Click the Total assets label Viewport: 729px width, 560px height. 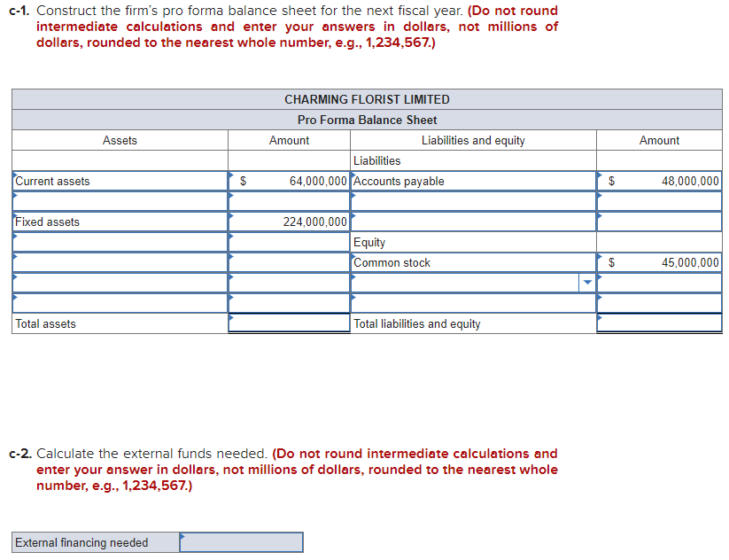click(45, 323)
